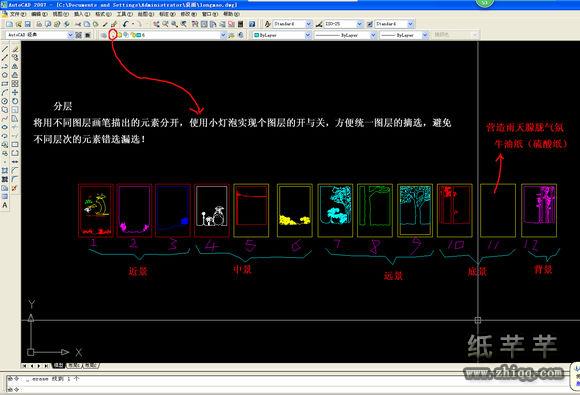Viewport: 580px width, 395px height.
Task: Click the Undo arrow icon
Action: (125, 24)
